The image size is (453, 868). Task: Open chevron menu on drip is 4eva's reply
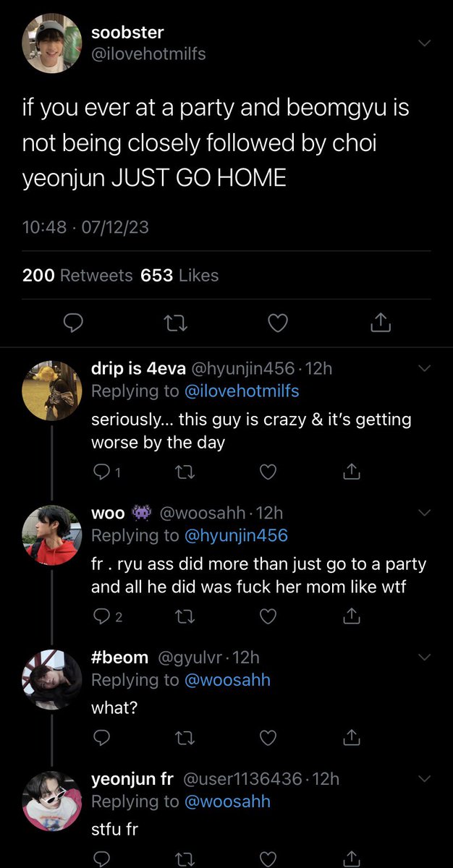pyautogui.click(x=424, y=368)
